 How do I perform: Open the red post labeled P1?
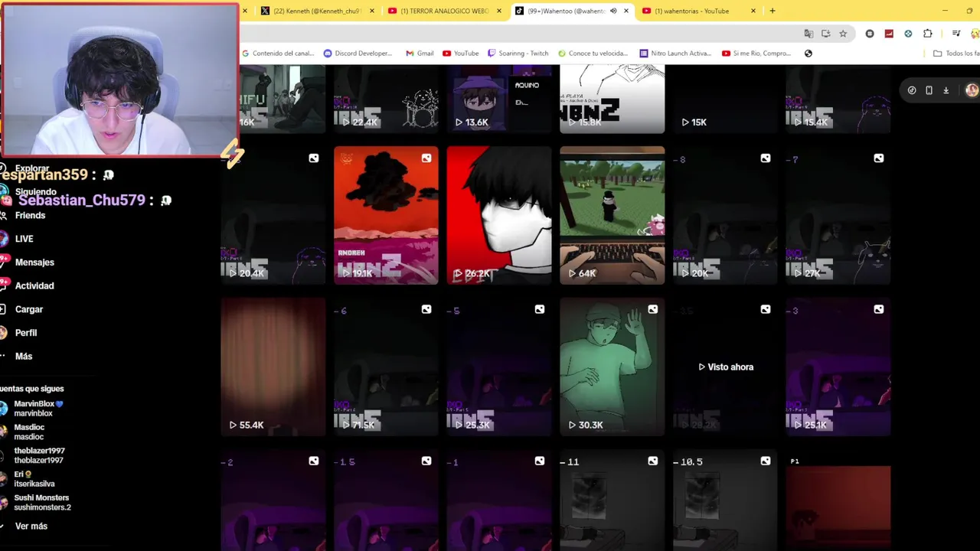tap(838, 500)
